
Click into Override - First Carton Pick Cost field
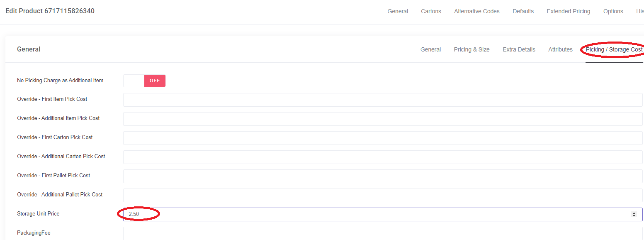coord(383,138)
